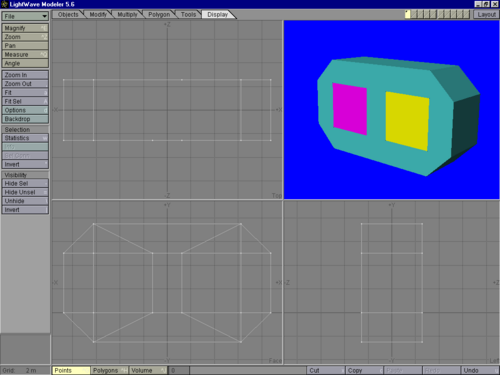
Task: Click the Grid 2 m readout
Action: click(25, 370)
